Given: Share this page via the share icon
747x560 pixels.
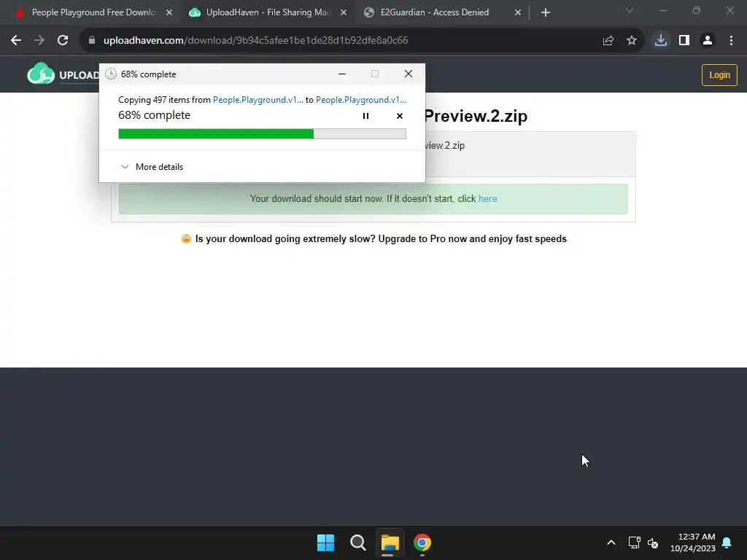Looking at the screenshot, I should coord(608,41).
